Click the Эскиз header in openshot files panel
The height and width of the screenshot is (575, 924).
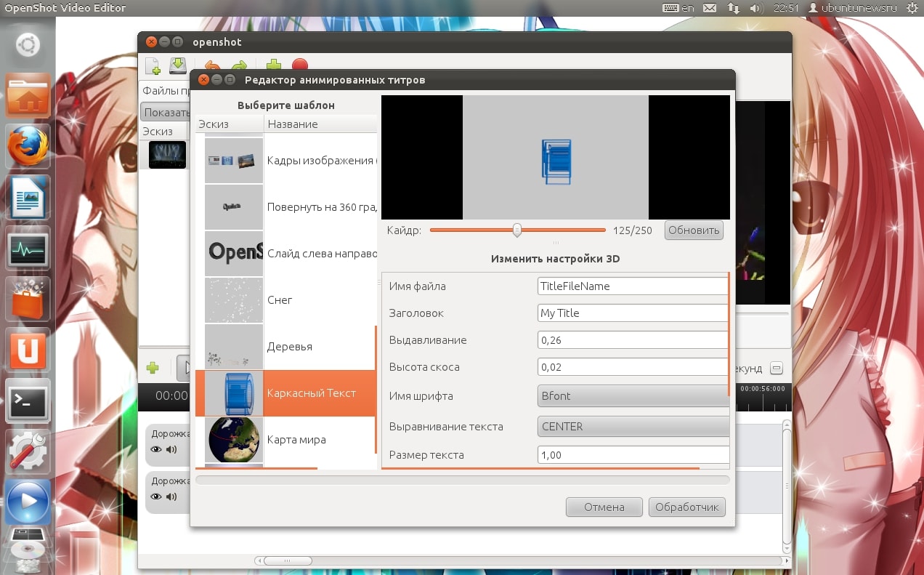(x=164, y=131)
